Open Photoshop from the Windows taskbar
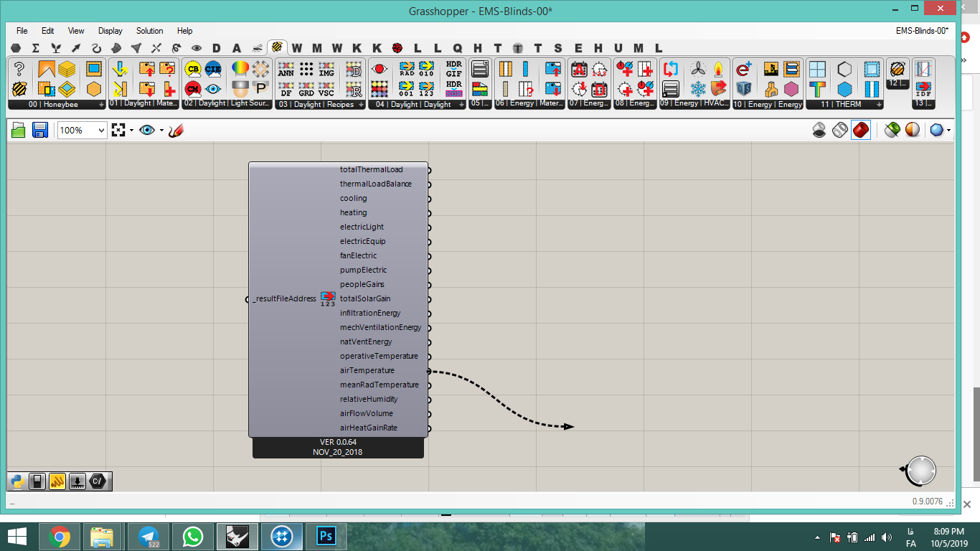 click(326, 536)
